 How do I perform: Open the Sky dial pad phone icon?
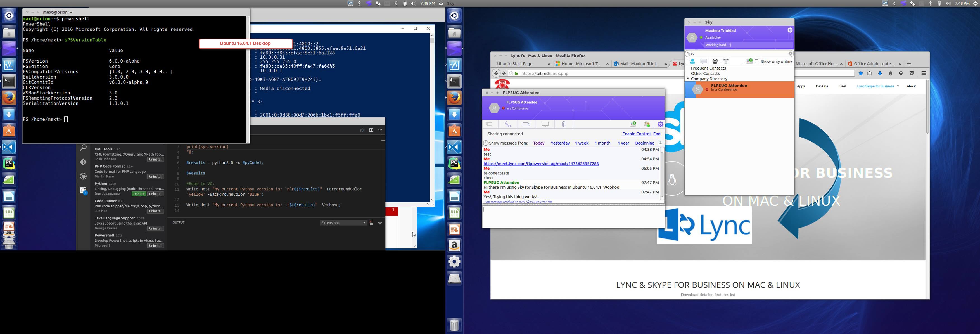point(726,61)
